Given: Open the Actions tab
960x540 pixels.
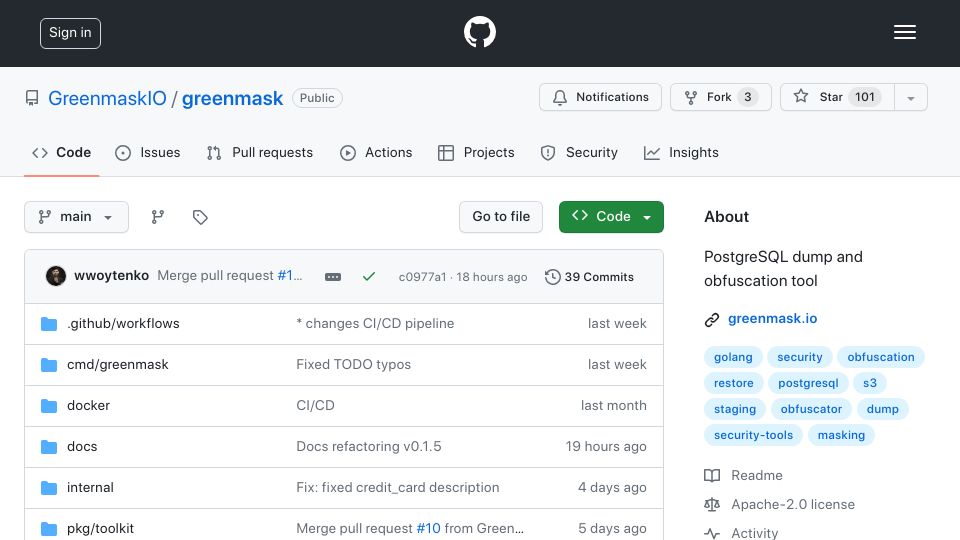Looking at the screenshot, I should (x=376, y=152).
